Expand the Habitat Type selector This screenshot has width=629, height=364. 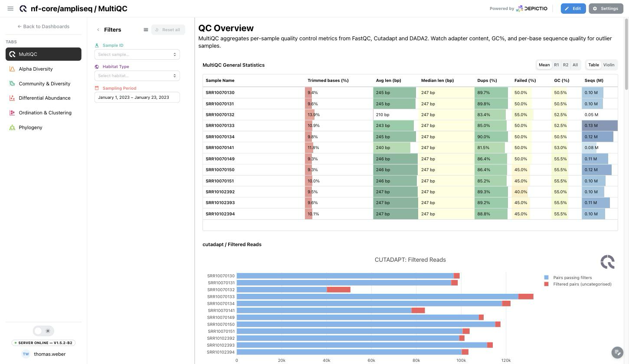[x=137, y=76]
